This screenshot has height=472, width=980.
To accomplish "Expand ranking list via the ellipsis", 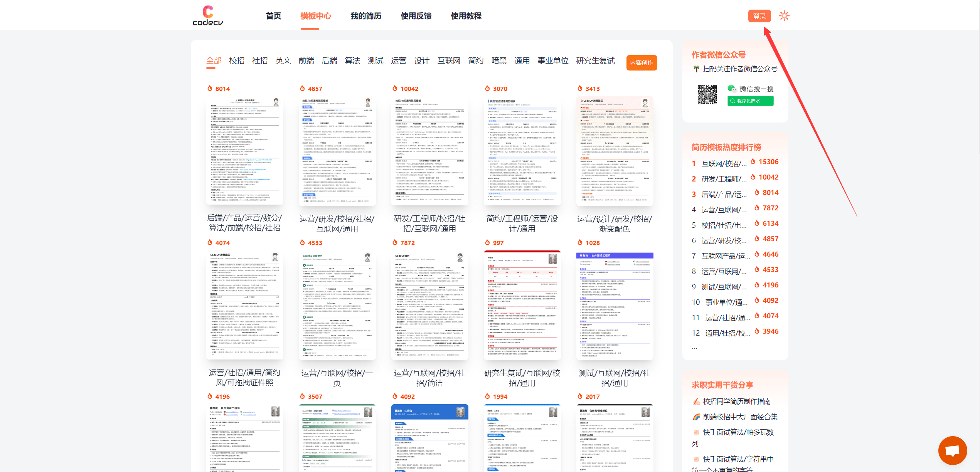I will coord(695,348).
